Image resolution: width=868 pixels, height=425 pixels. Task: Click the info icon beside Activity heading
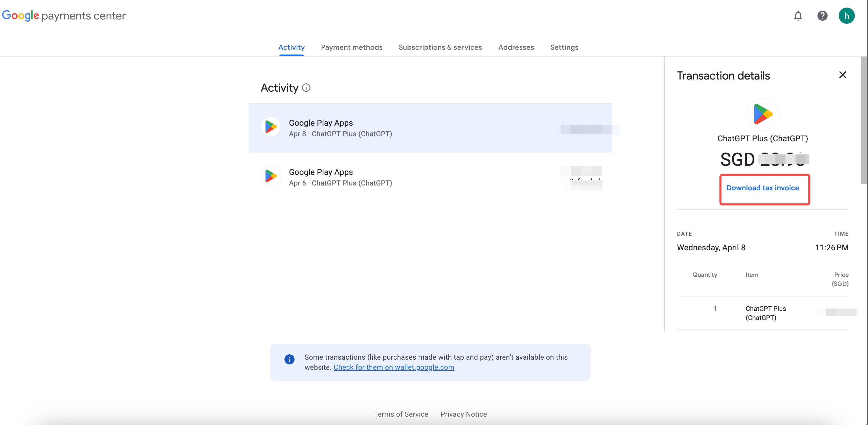306,88
